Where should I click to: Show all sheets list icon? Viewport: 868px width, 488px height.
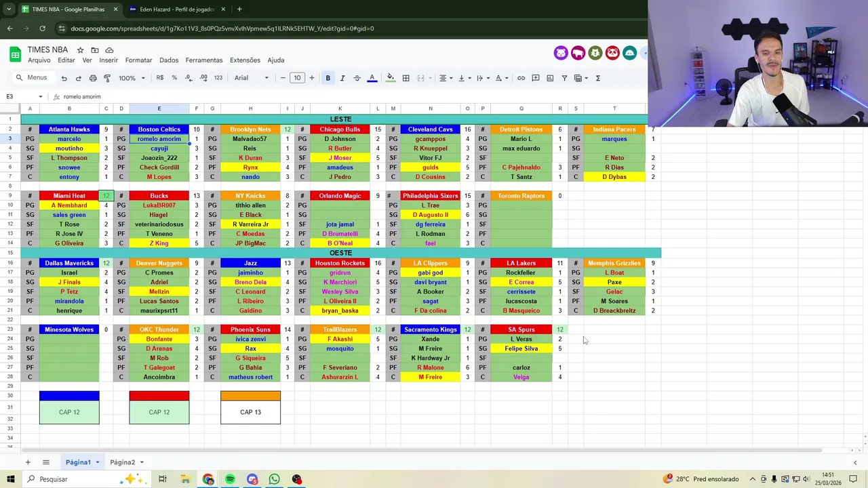46,462
